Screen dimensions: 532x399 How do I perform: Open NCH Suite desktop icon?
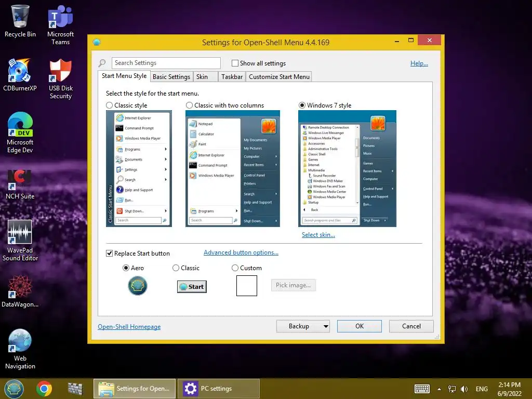point(20,184)
